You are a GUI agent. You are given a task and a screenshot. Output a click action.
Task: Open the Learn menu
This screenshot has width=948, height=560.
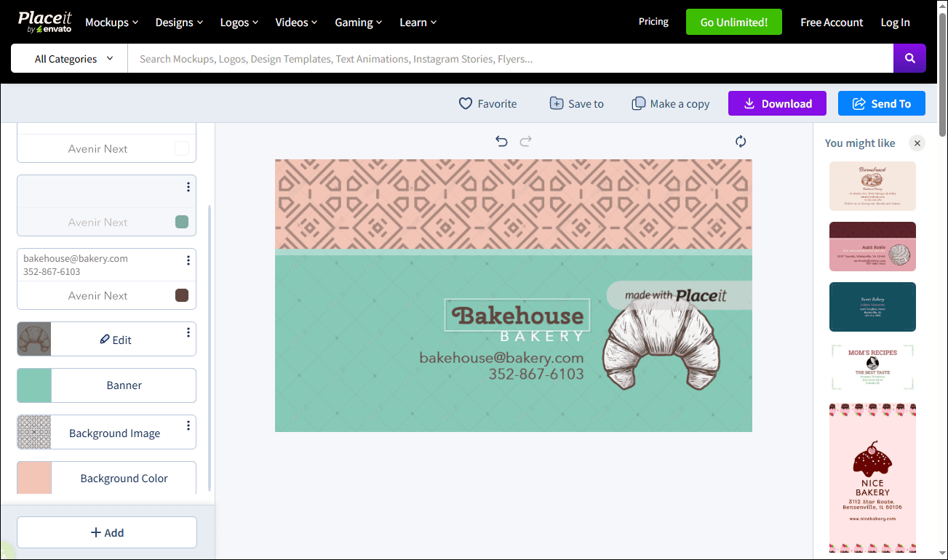click(x=417, y=22)
